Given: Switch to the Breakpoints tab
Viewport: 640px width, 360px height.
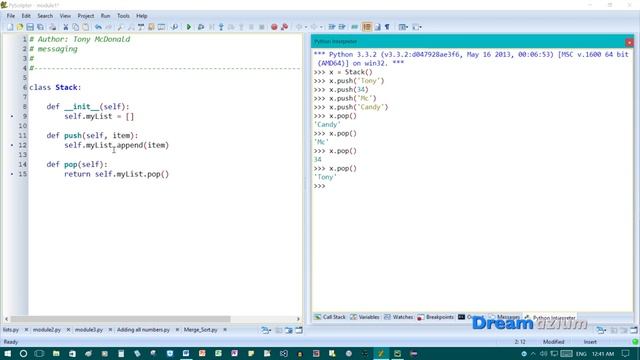Looking at the screenshot, I should (x=436, y=317).
